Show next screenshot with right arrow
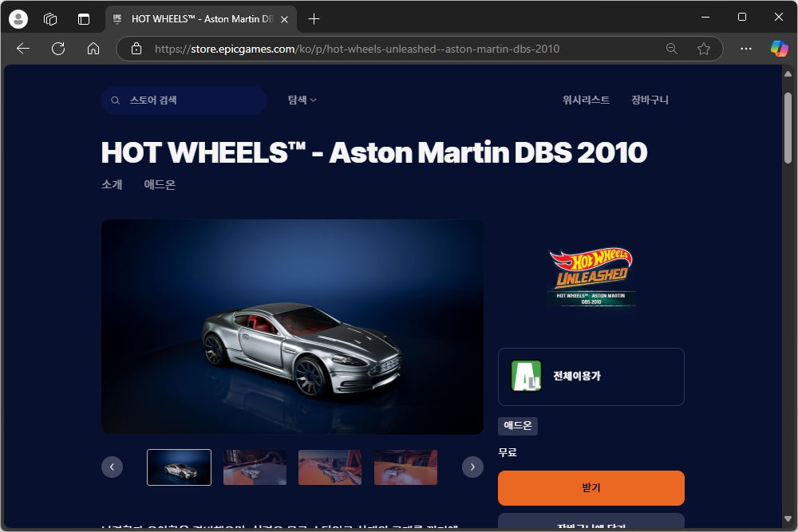Viewport: 798px width, 532px height. click(472, 467)
